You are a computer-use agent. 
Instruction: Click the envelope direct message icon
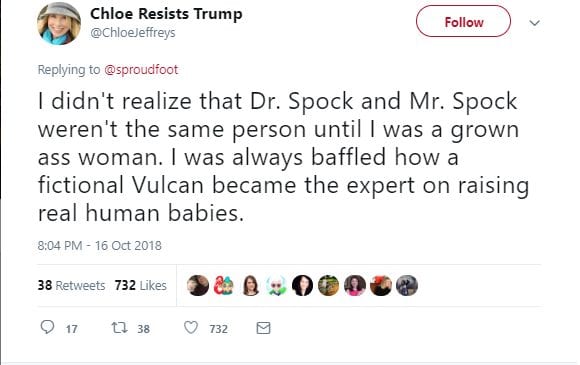coord(263,328)
